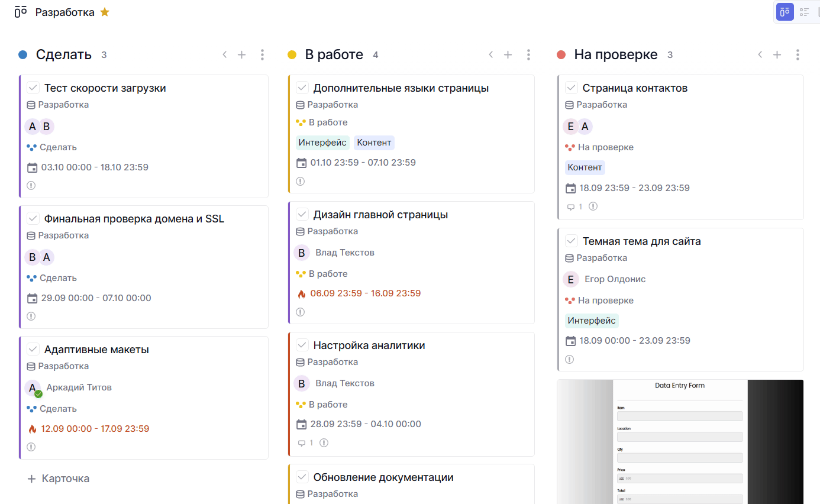Click plus icon in Сделать column header
Screen dimensions: 820x504
click(x=241, y=55)
